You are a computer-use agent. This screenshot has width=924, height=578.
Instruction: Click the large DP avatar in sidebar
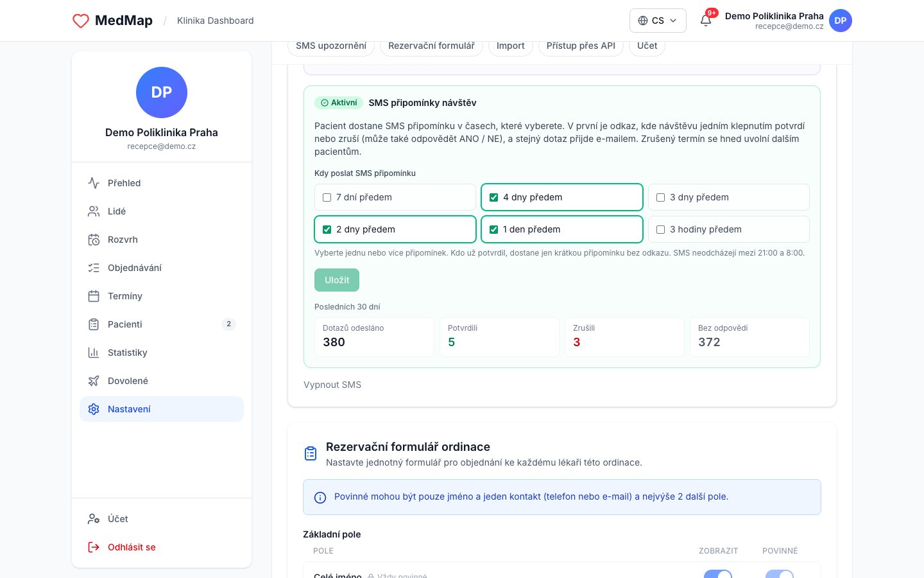pyautogui.click(x=162, y=92)
